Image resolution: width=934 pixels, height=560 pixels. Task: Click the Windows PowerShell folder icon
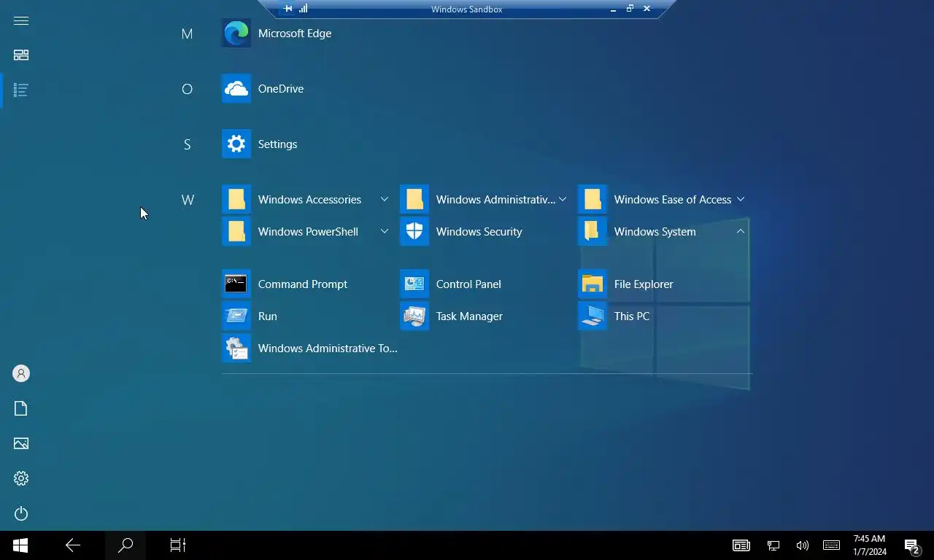pyautogui.click(x=236, y=232)
